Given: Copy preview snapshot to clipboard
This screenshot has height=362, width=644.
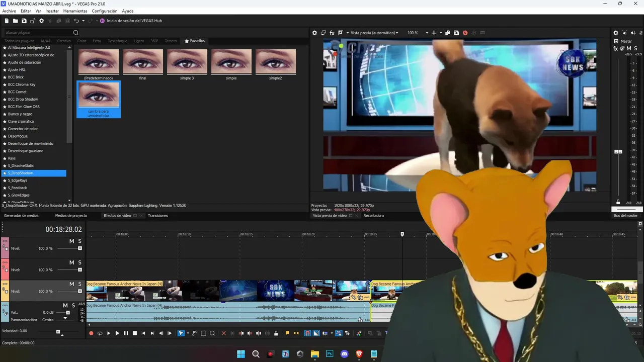Looking at the screenshot, I should [x=448, y=33].
